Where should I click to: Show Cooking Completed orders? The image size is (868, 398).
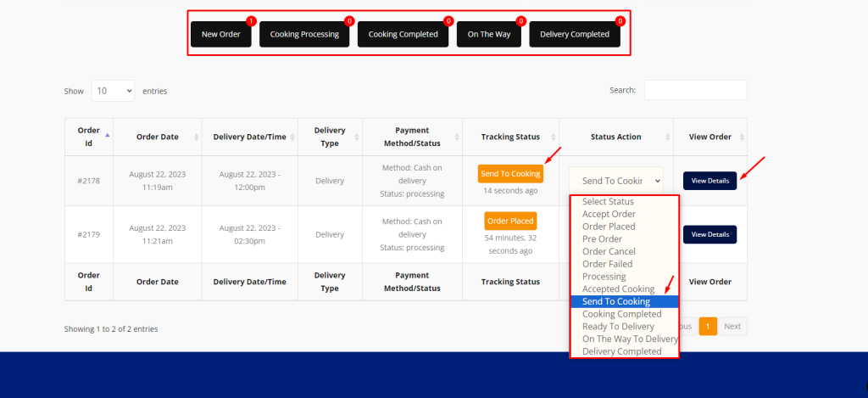(403, 35)
